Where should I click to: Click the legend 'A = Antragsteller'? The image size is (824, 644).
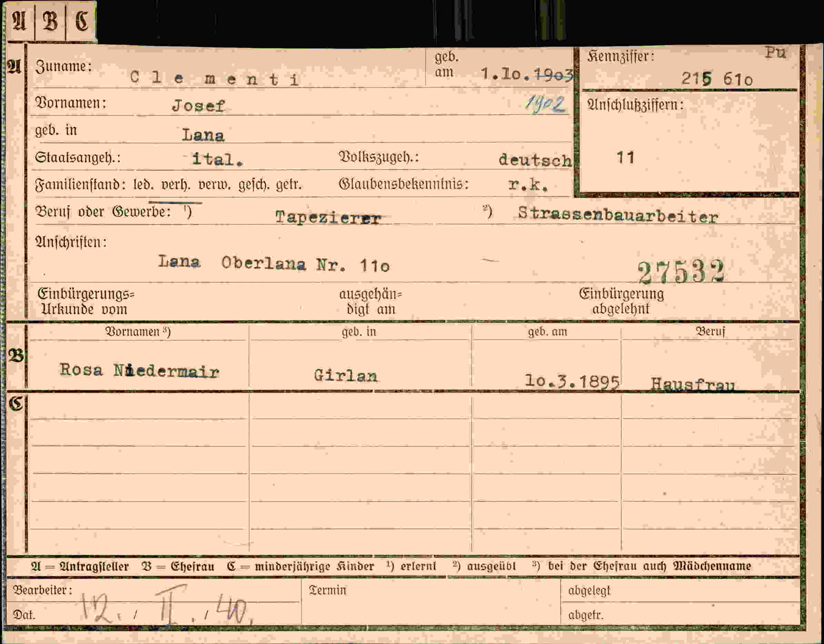pos(80,566)
